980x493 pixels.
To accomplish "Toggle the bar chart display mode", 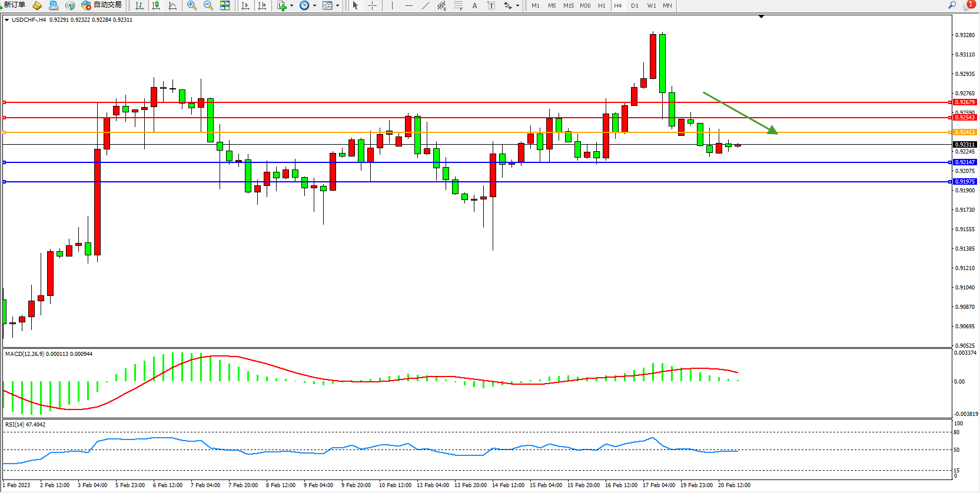I will pos(139,5).
